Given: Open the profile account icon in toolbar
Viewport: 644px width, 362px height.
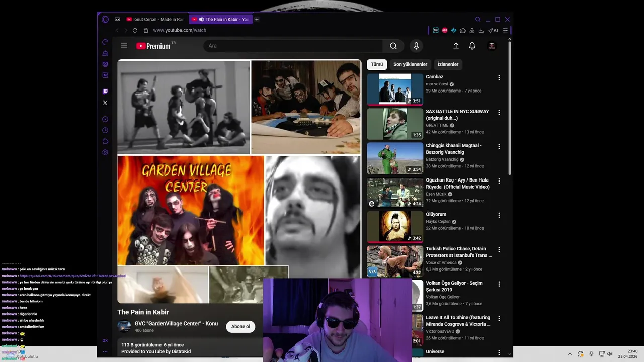Looking at the screenshot, I should coord(472,30).
